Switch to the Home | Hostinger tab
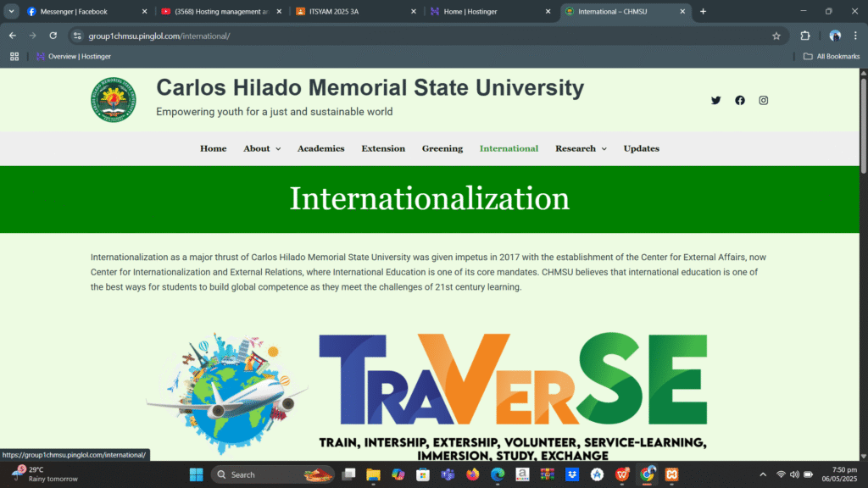Viewport: 868px width, 488px height. pyautogui.click(x=489, y=12)
